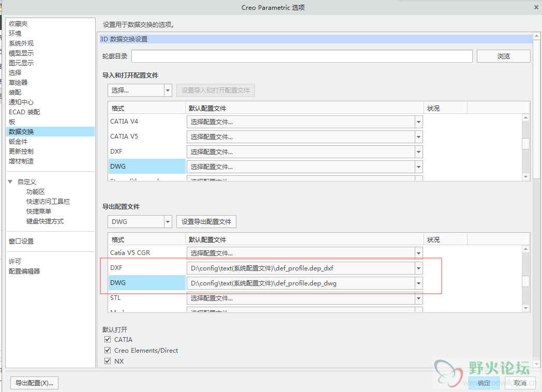This screenshot has width=542, height=392.
Task: Select CATIA V4 row in the import table
Action: 147,122
